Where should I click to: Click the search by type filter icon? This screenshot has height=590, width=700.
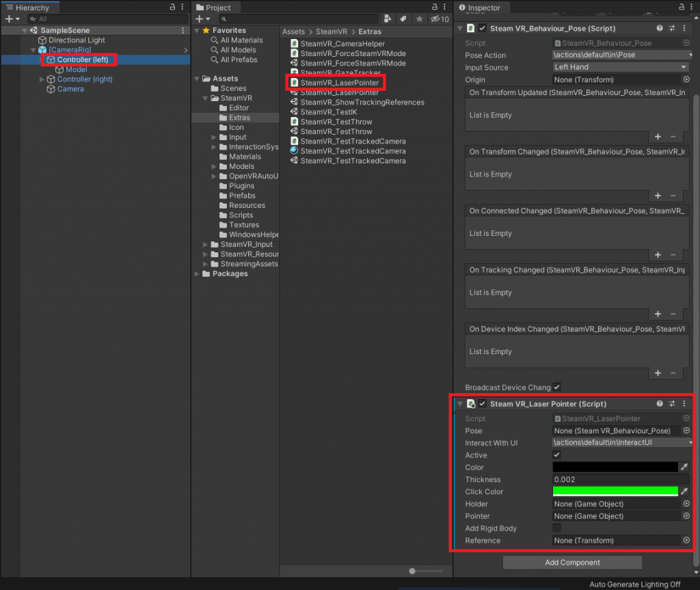tap(388, 18)
